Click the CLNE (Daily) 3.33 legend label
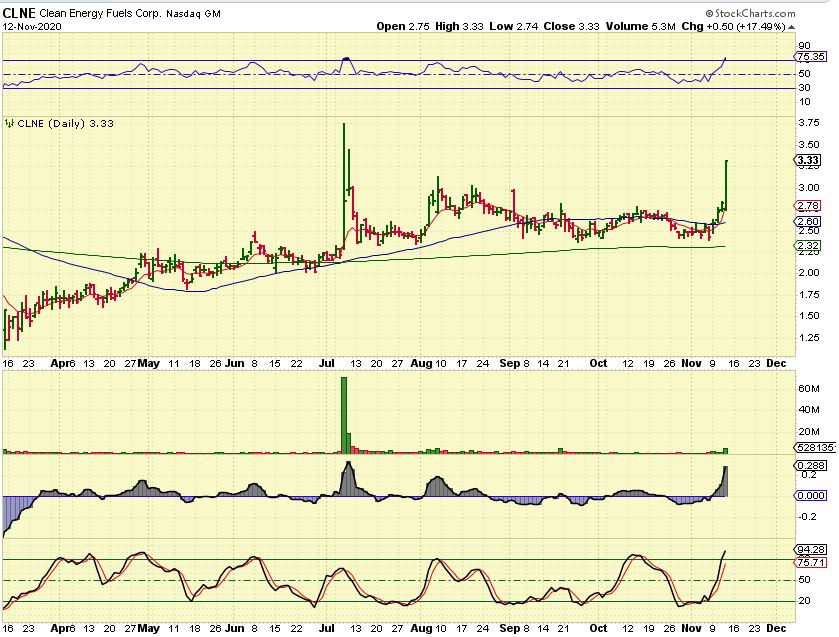839x637 pixels. tap(66, 124)
